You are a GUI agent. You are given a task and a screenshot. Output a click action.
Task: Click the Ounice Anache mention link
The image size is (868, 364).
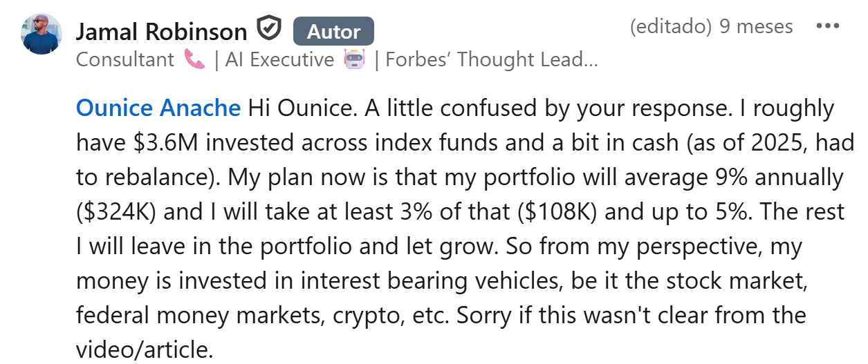click(x=158, y=108)
